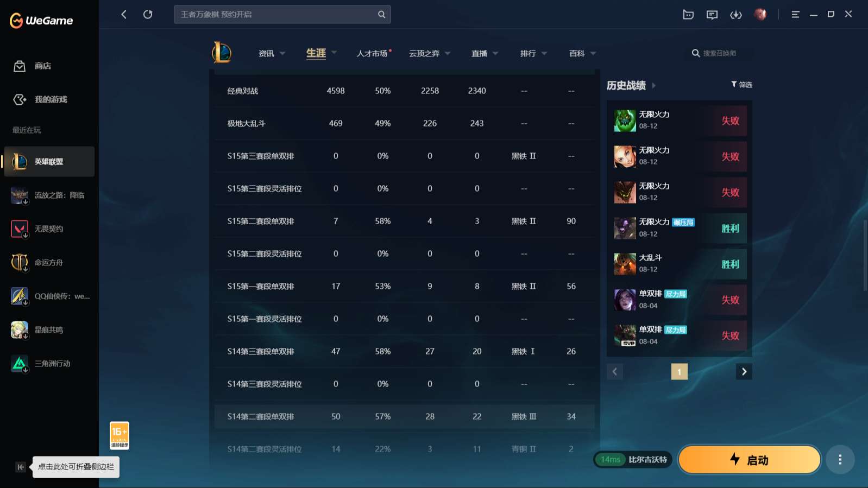Screen dimensions: 868x488
Task: Open the user avatar profile icon
Action: pyautogui.click(x=760, y=14)
